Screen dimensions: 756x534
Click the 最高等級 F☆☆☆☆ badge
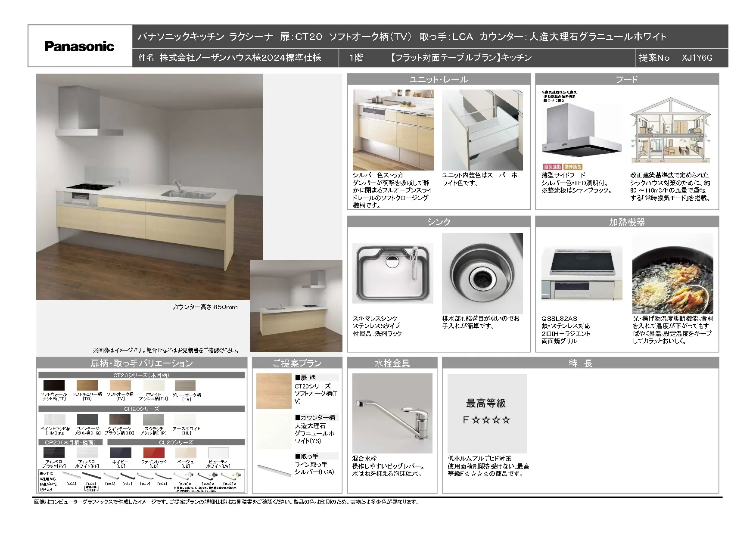click(487, 413)
